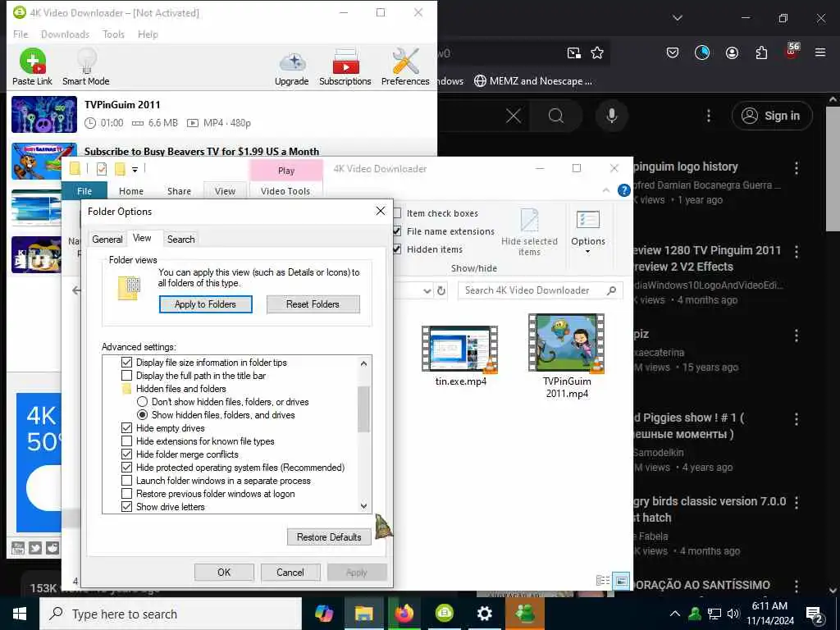
Task: Confirm Folder Options with OK
Action: tap(224, 572)
